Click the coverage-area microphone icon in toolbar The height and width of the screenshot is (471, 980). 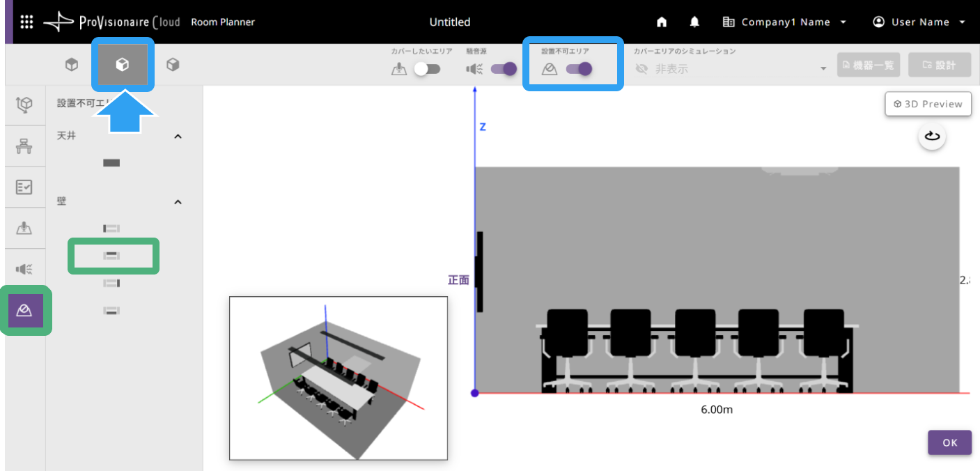click(x=398, y=69)
